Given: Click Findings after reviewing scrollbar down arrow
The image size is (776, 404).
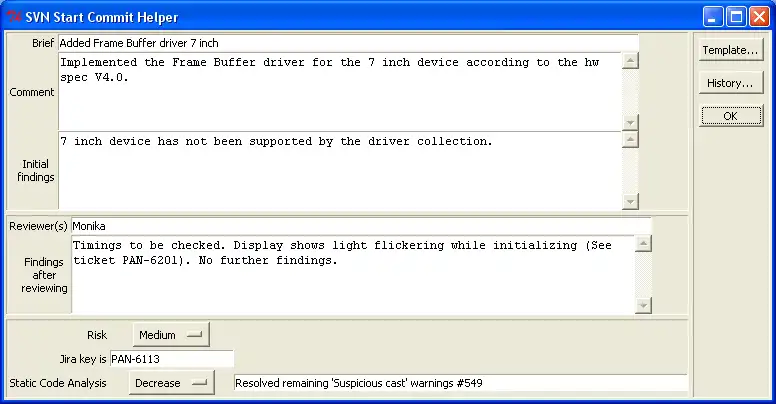Looking at the screenshot, I should coord(643,305).
